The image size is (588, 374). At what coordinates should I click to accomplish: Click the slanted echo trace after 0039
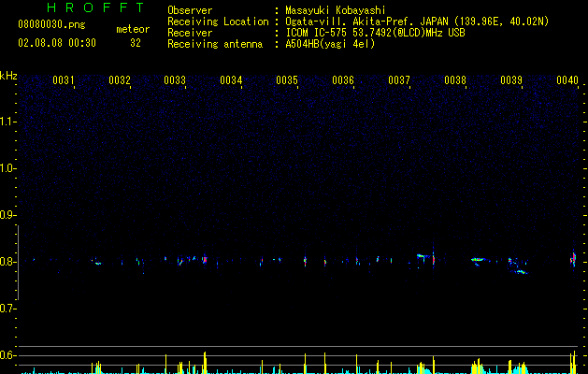(x=522, y=271)
